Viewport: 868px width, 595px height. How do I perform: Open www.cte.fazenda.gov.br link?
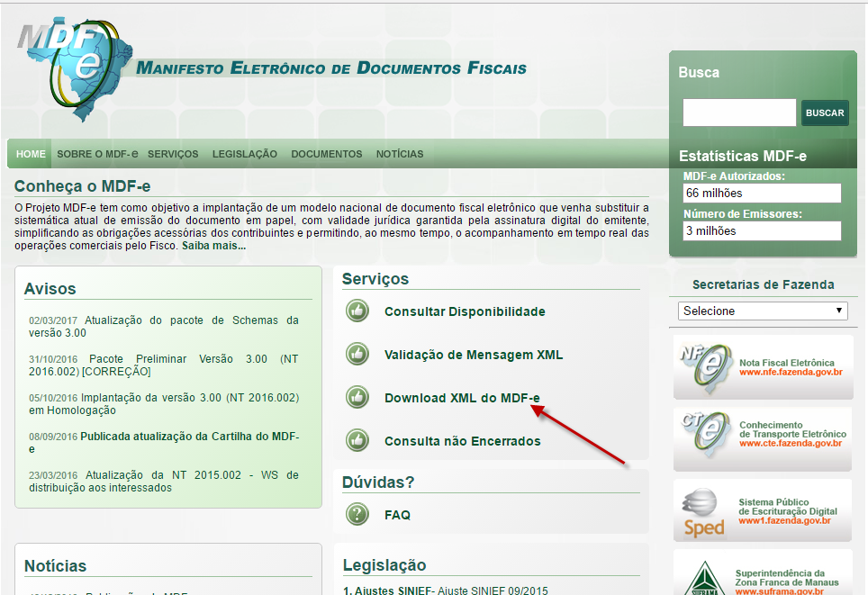pos(791,444)
